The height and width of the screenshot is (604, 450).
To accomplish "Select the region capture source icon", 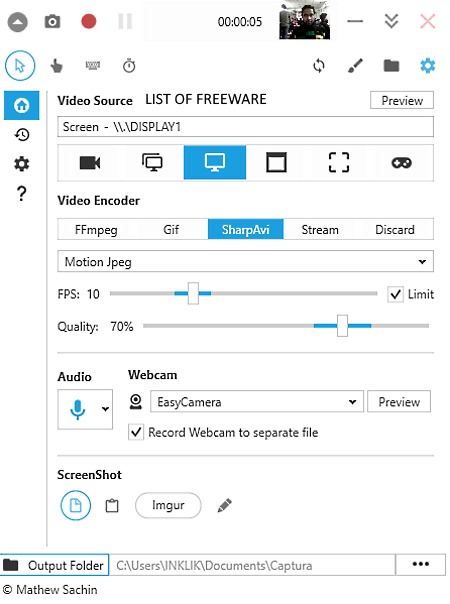I will pos(339,163).
